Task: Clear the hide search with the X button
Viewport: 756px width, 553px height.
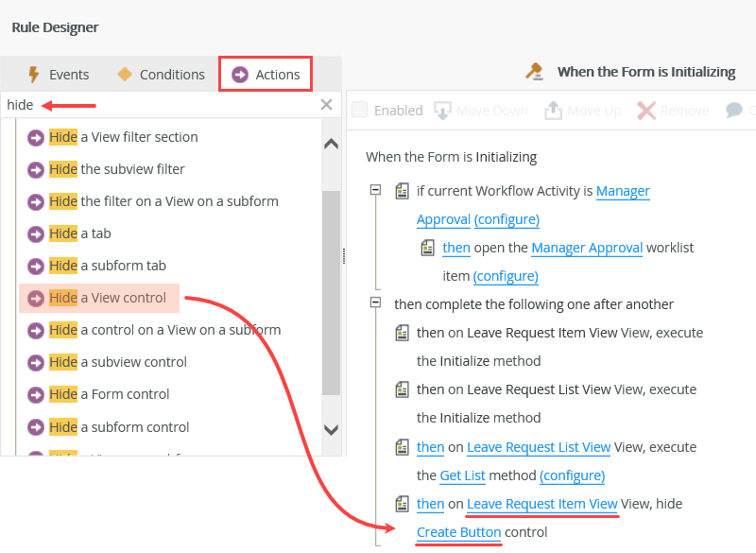Action: [326, 104]
